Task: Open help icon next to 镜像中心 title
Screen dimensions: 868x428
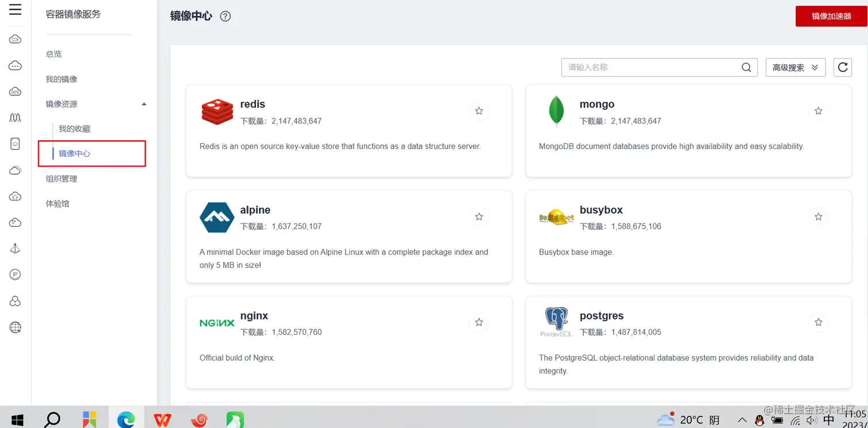Action: point(226,16)
